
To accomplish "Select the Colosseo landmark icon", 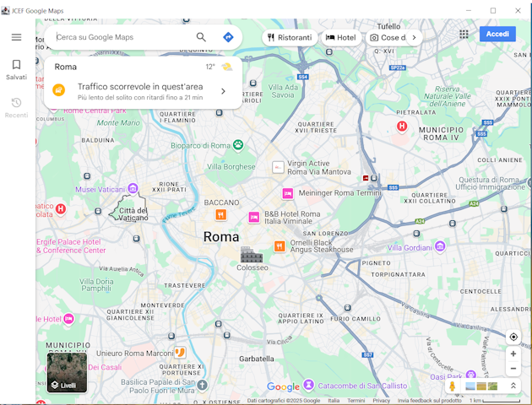I will coord(252,255).
